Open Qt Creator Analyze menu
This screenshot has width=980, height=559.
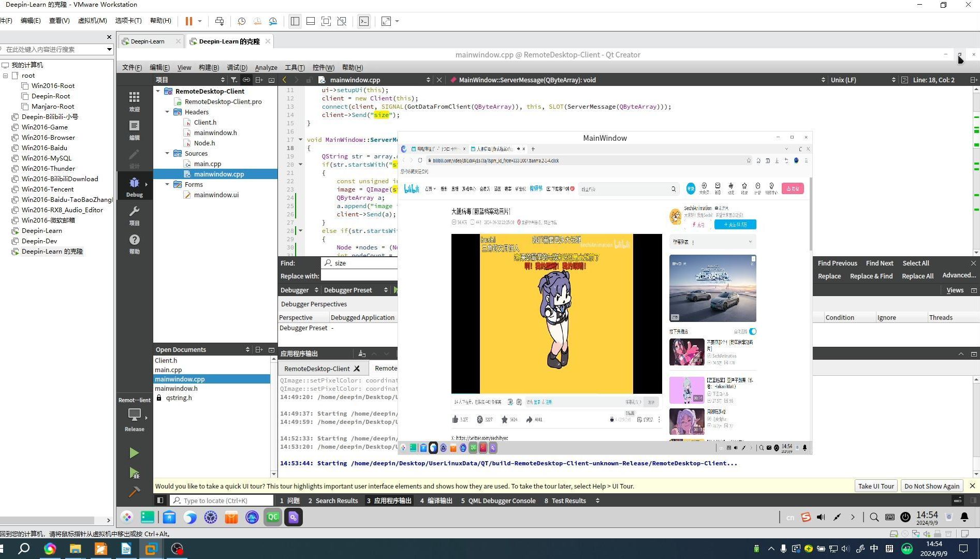266,67
